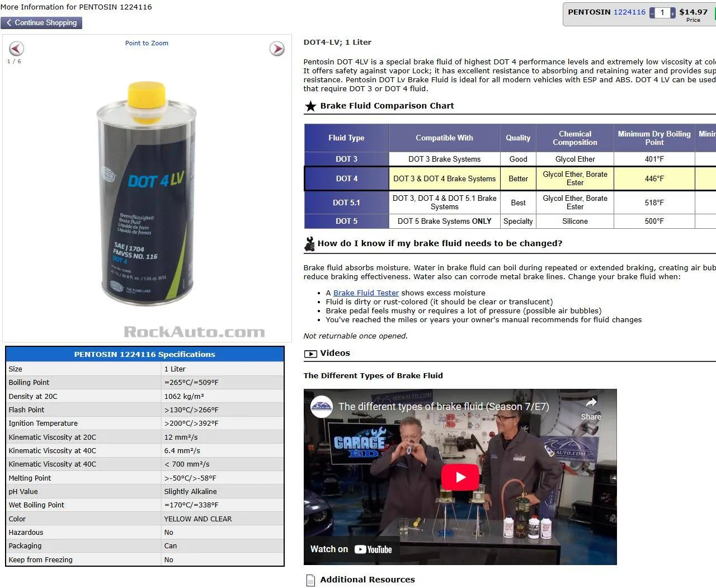Click the mechanic icon beside brake fluid question
The image size is (716, 588).
309,243
